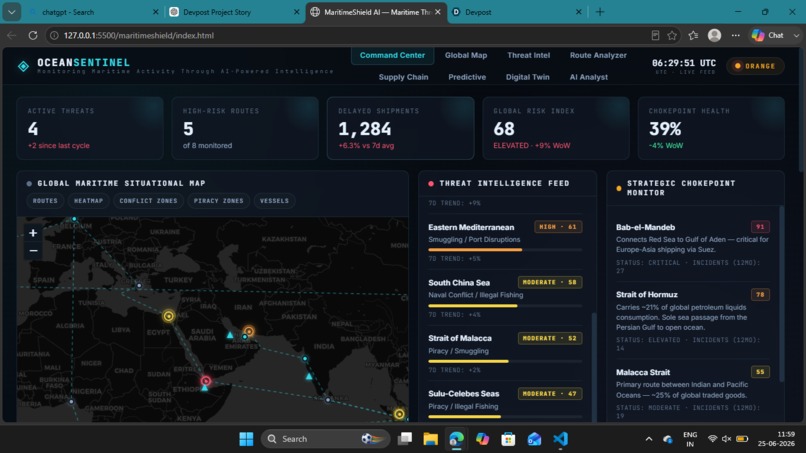The height and width of the screenshot is (453, 806).
Task: Open the Route Analyzer tab
Action: tap(598, 56)
